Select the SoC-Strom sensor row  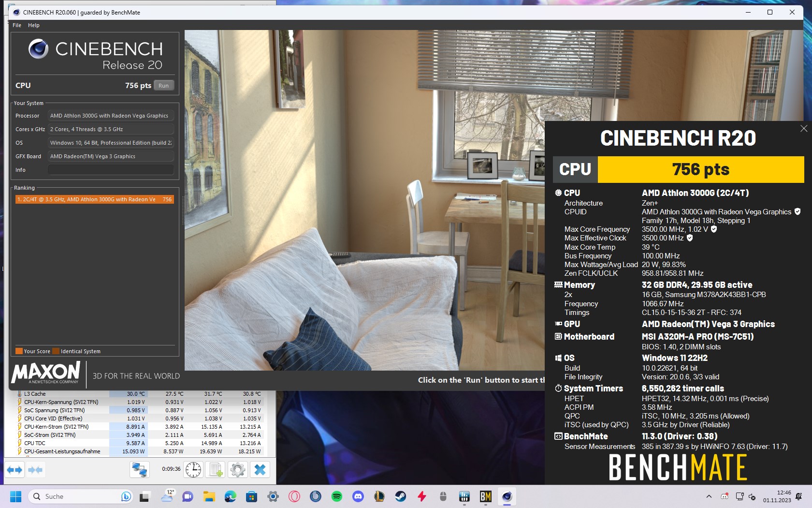140,435
